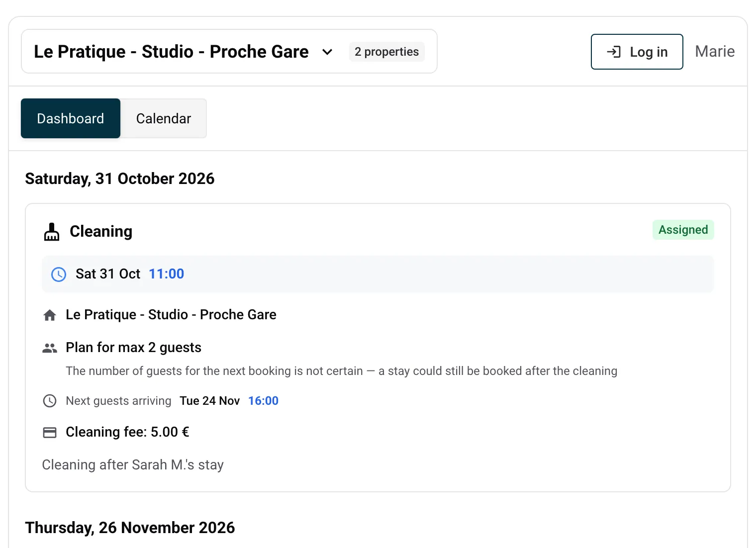Click the Next guests arriving label

(x=118, y=401)
